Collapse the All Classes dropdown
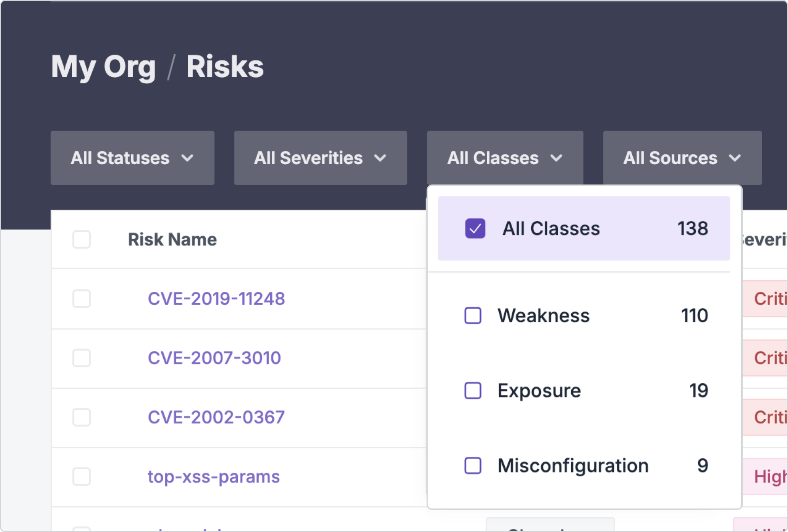This screenshot has width=788, height=532. (504, 158)
